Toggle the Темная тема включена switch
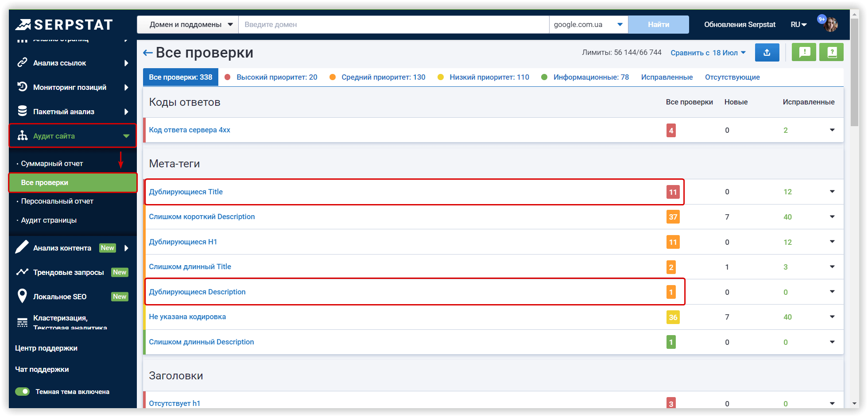 point(22,391)
